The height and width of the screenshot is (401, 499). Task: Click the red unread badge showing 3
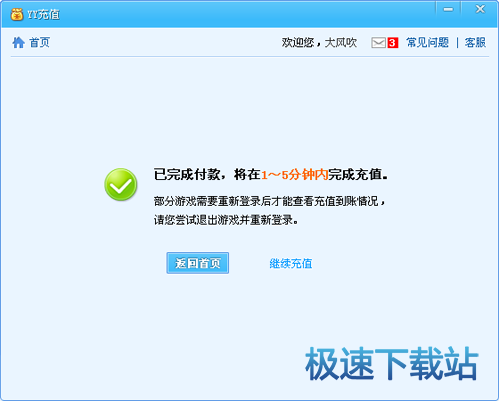[393, 43]
